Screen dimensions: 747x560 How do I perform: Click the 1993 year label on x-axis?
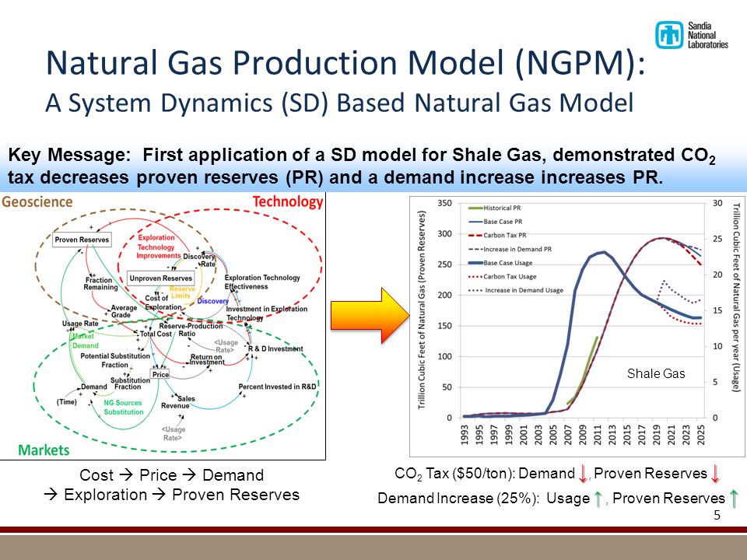pos(465,435)
